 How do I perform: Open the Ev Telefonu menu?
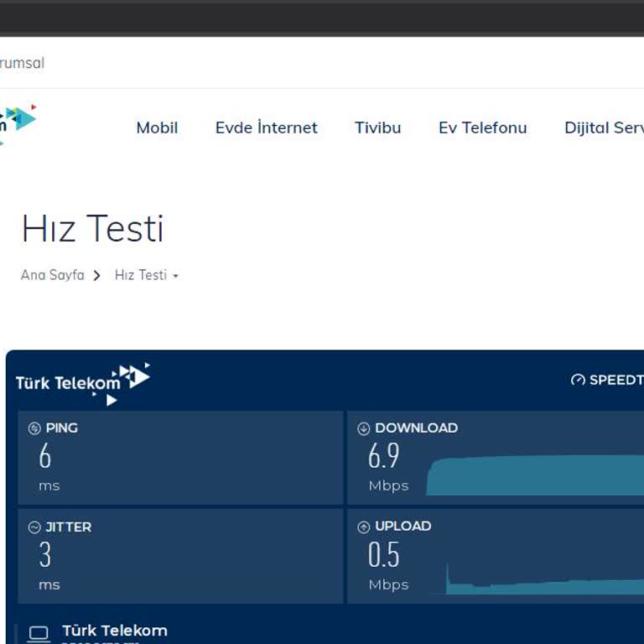coord(482,127)
